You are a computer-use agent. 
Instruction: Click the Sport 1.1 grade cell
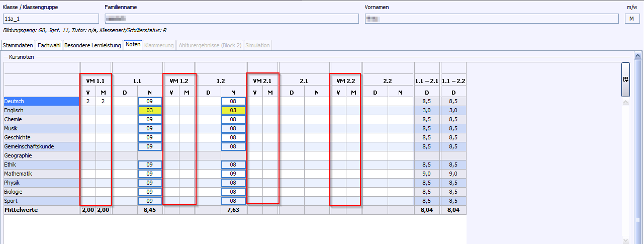pos(150,201)
